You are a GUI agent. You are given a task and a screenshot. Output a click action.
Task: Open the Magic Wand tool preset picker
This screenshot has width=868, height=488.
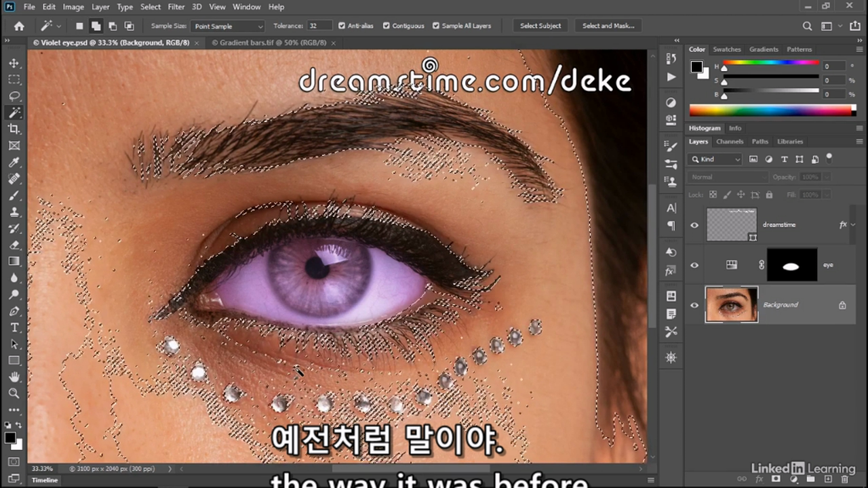pos(51,26)
